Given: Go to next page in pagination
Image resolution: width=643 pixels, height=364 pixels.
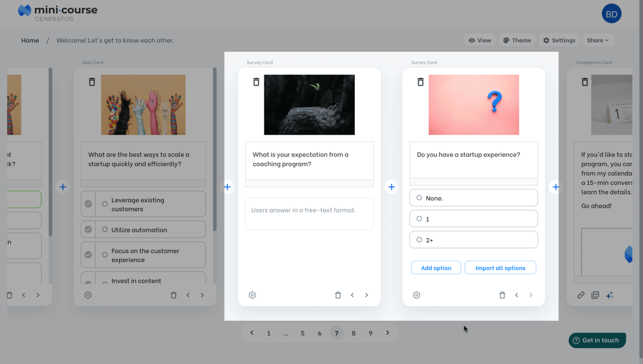Looking at the screenshot, I should (388, 333).
